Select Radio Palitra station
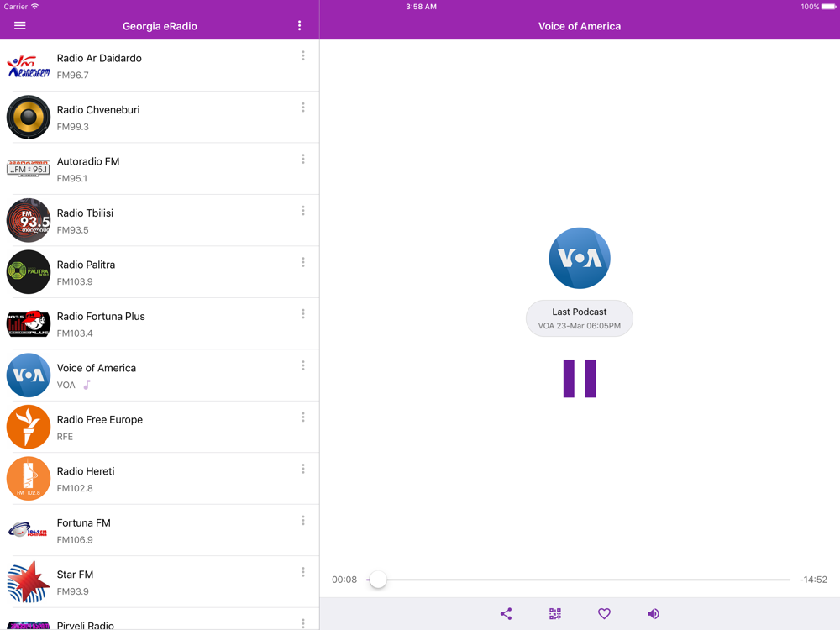 [160, 272]
